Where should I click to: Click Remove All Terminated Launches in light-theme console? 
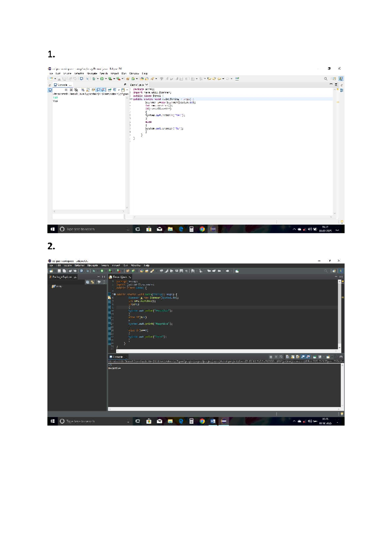click(76, 90)
